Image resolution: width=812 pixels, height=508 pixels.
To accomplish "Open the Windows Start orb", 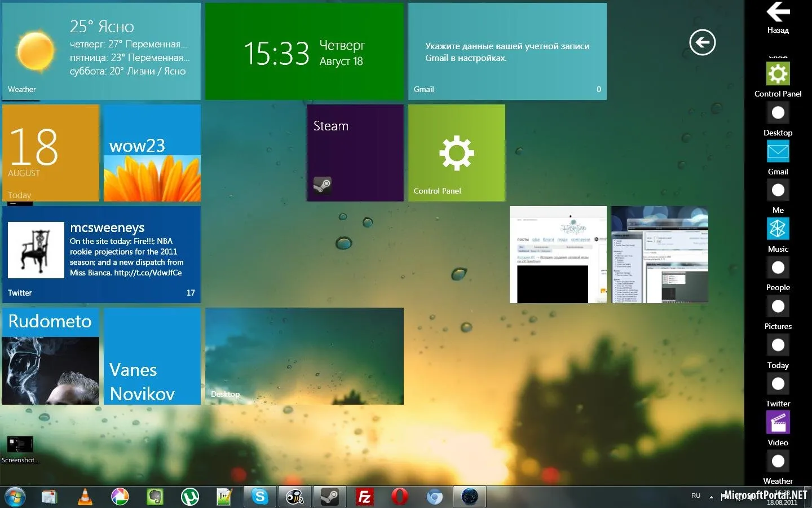I will click(x=15, y=497).
